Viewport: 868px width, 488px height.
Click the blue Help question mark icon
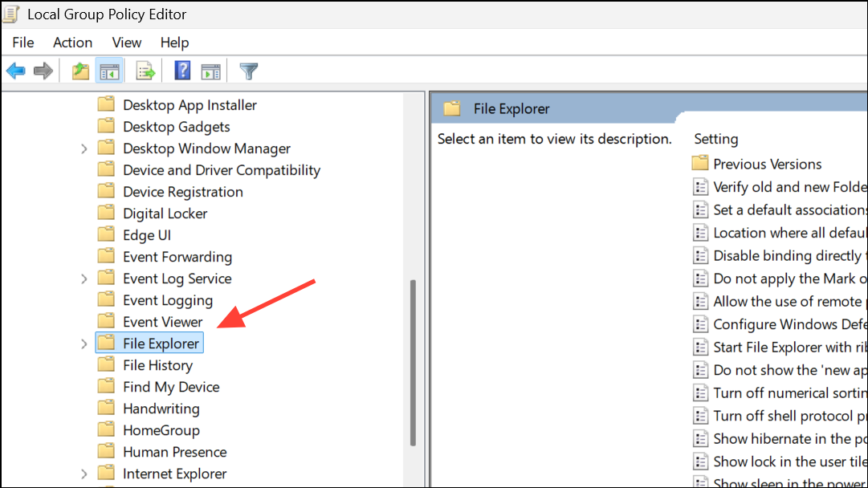(x=182, y=71)
